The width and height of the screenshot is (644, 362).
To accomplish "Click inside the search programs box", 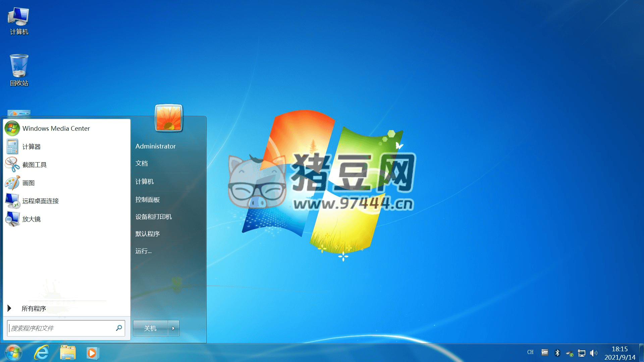I will click(x=60, y=328).
